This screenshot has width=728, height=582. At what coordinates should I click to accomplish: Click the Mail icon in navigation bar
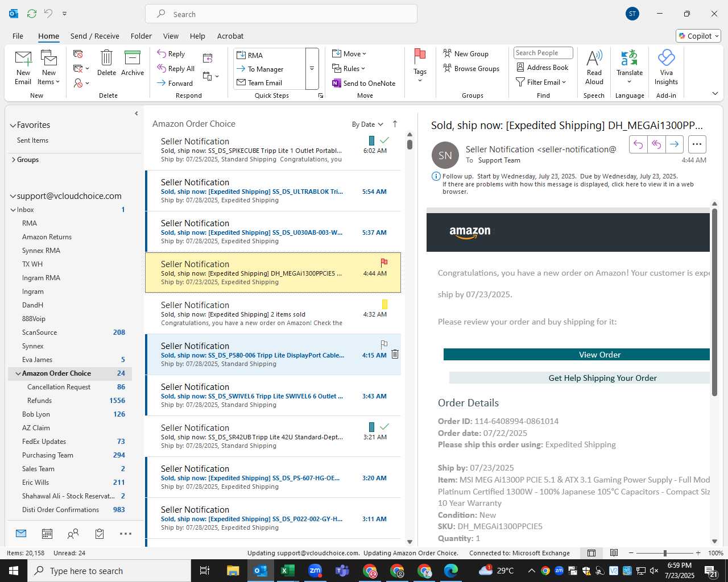coord(21,534)
